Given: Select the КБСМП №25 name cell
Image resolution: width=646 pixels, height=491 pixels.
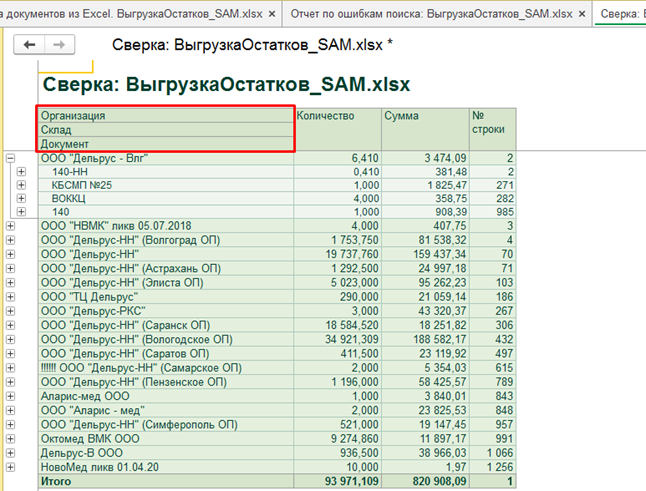Looking at the screenshot, I should 166,185.
